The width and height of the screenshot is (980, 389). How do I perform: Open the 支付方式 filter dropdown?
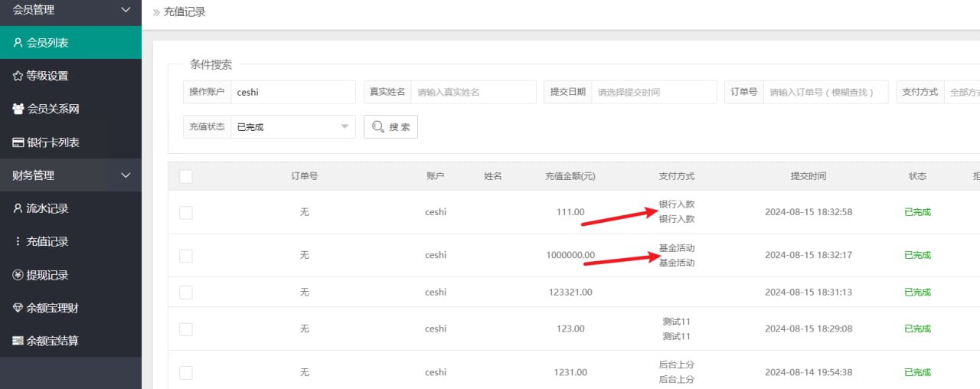962,92
